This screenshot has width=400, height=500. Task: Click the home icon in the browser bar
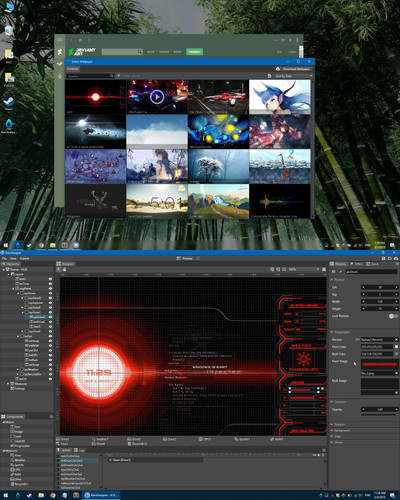(x=80, y=40)
